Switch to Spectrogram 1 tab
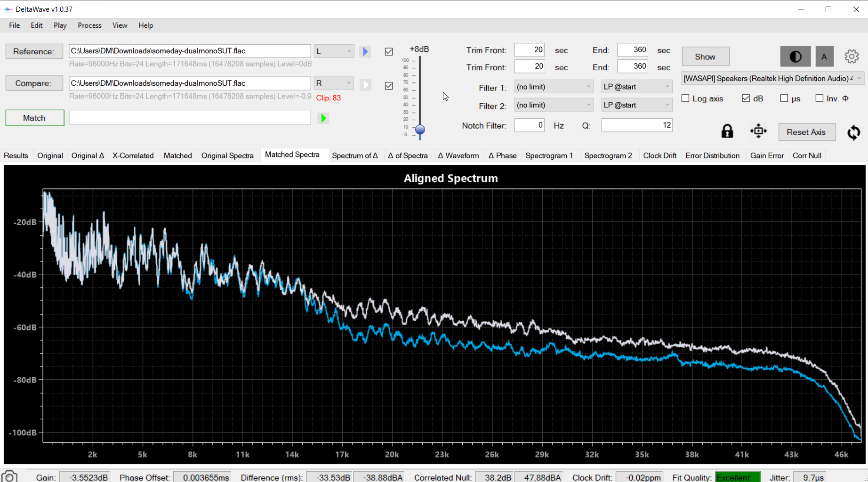This screenshot has width=868, height=482. pos(549,155)
